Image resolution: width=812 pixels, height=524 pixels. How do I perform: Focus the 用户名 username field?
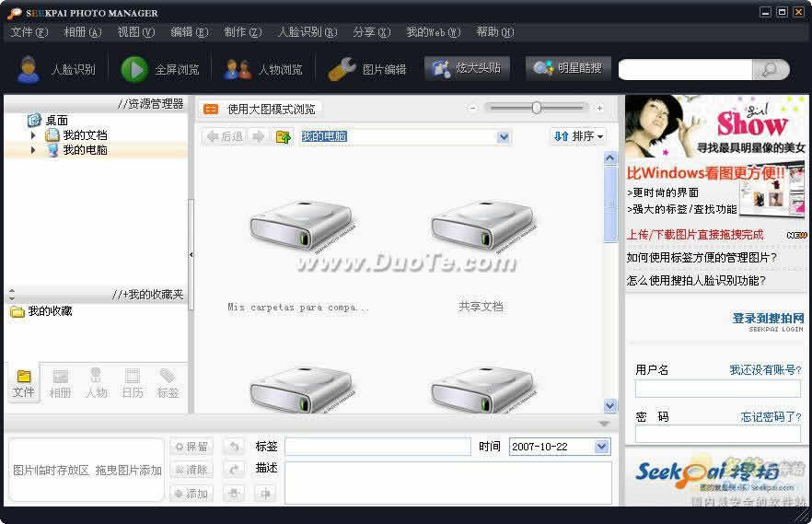click(x=718, y=389)
